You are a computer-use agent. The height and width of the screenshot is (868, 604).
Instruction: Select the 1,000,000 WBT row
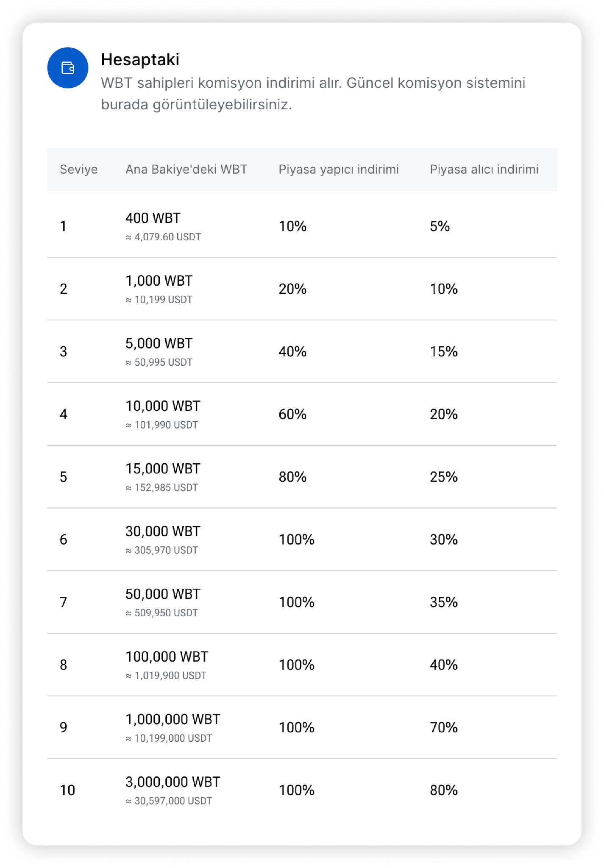(302, 727)
